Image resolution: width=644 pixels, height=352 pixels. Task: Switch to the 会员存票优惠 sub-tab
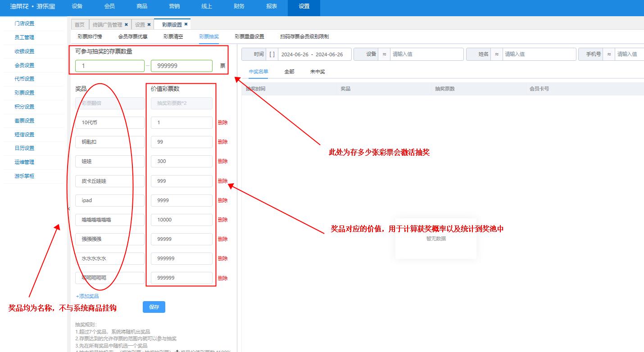pyautogui.click(x=133, y=36)
